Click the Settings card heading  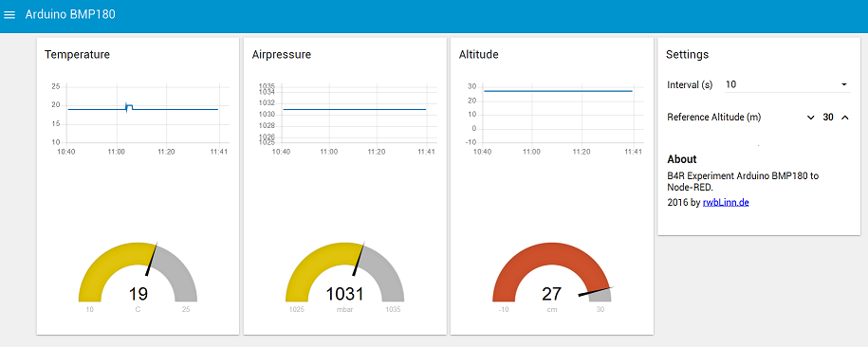pyautogui.click(x=687, y=55)
